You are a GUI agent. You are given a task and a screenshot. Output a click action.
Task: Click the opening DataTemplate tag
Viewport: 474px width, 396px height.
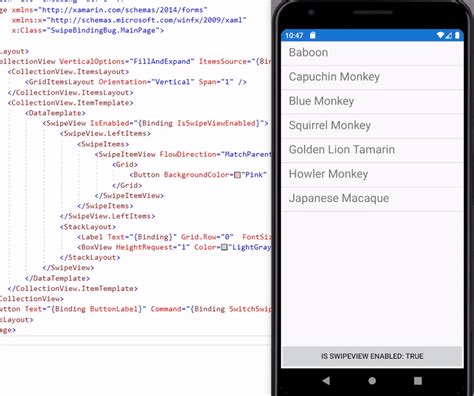tap(55, 113)
